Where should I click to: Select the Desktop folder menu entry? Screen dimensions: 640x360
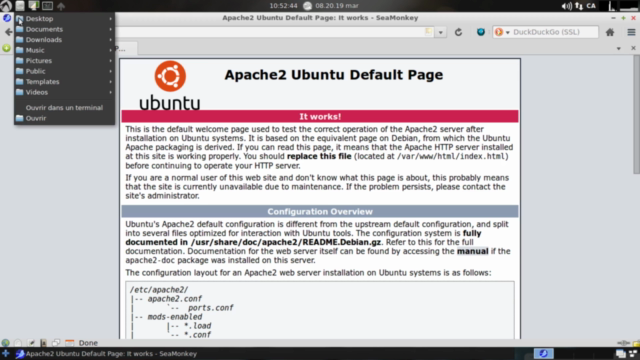(x=64, y=19)
